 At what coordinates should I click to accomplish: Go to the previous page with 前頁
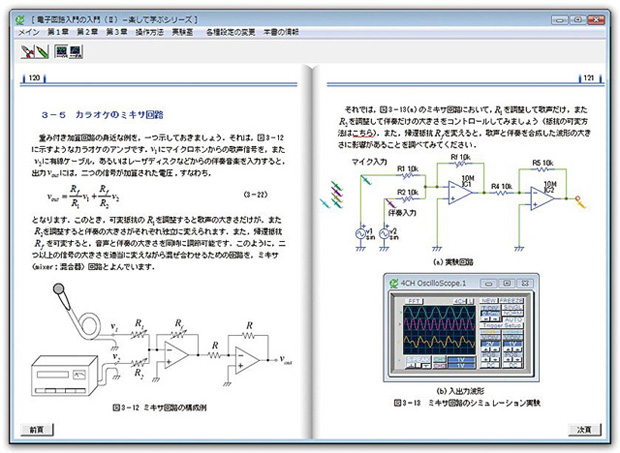[x=37, y=428]
